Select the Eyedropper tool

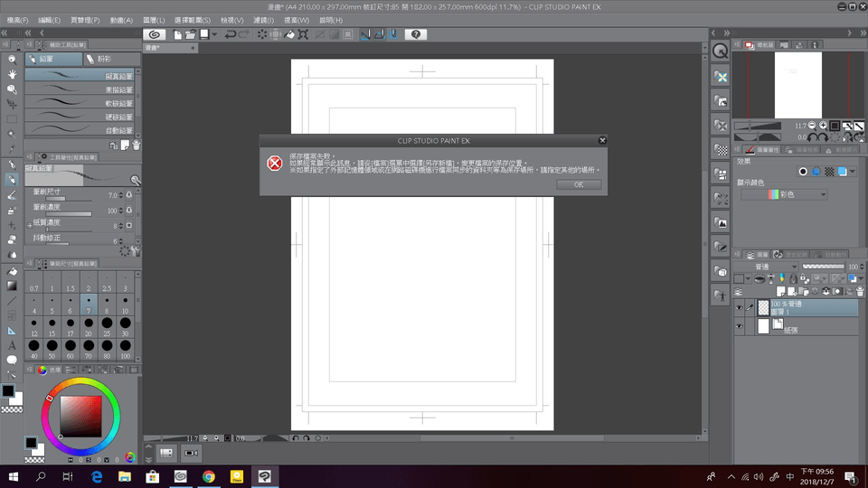pos(12,149)
